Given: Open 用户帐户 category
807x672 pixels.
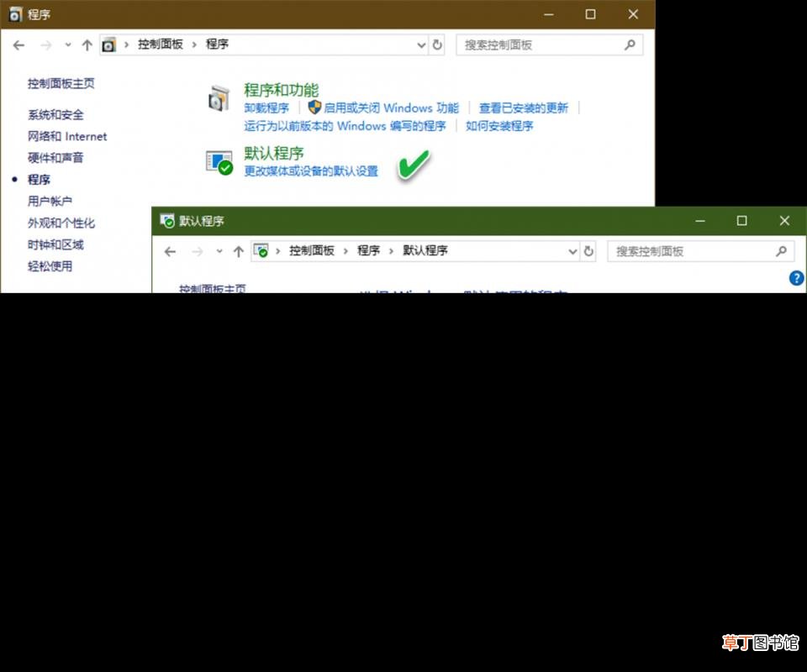Looking at the screenshot, I should click(x=50, y=201).
